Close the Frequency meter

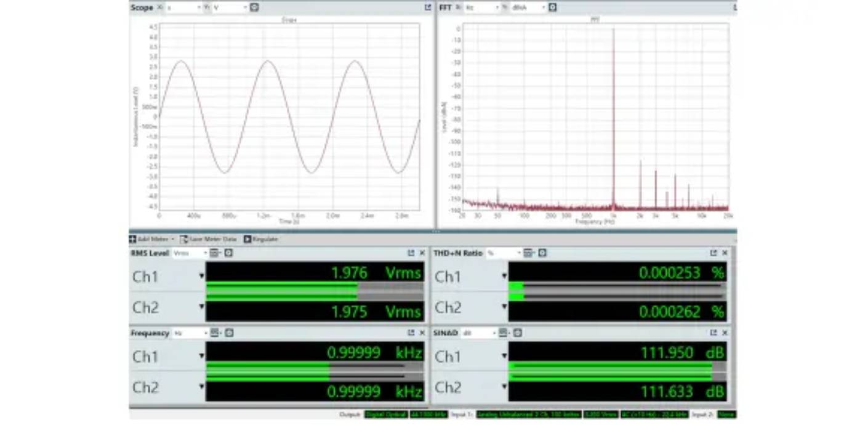tap(422, 333)
